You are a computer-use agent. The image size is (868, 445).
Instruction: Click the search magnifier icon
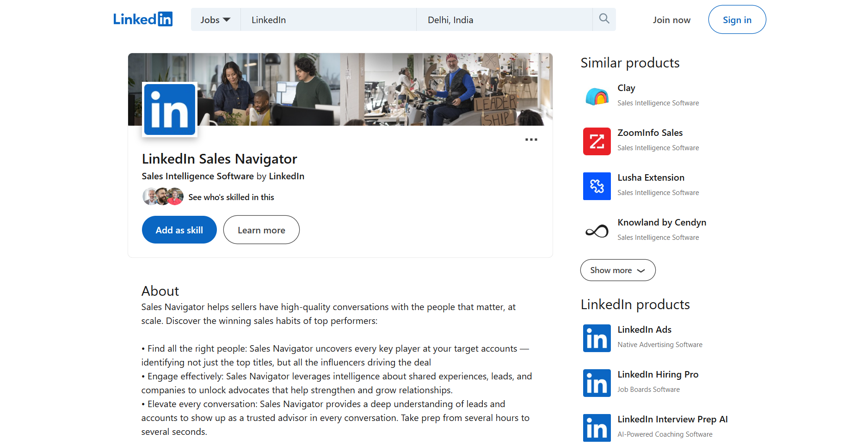[x=604, y=19]
